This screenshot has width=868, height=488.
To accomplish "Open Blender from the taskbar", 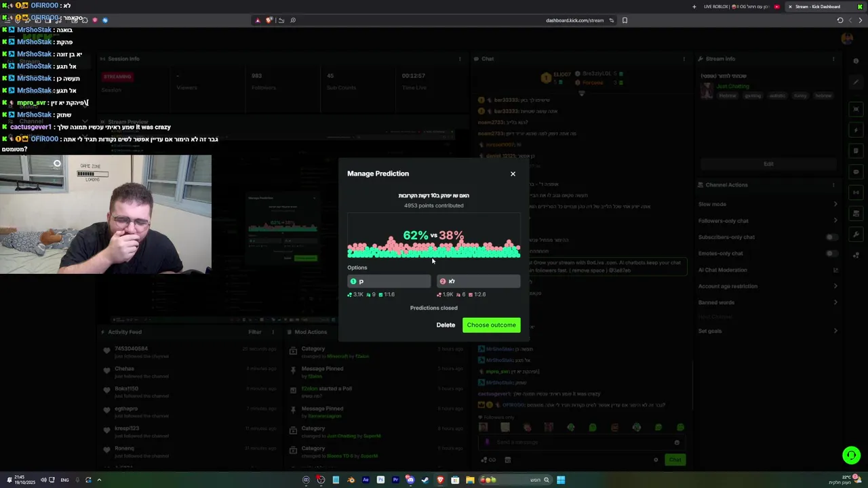I will tap(351, 480).
